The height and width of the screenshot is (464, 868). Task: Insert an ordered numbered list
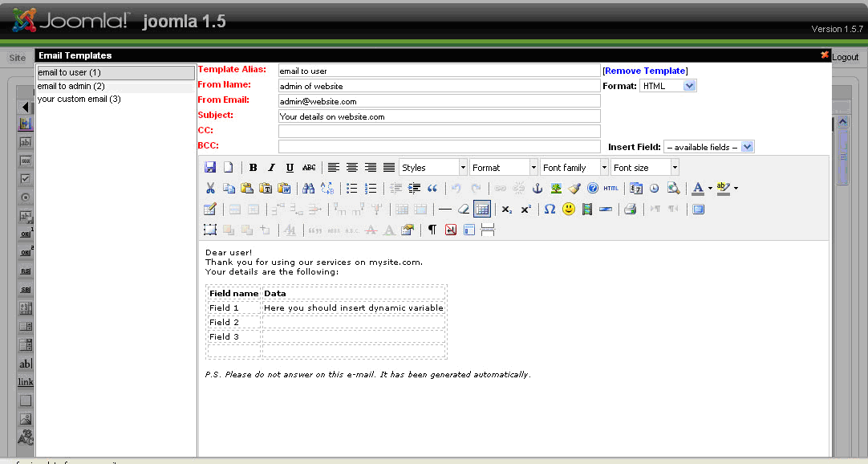(x=371, y=189)
